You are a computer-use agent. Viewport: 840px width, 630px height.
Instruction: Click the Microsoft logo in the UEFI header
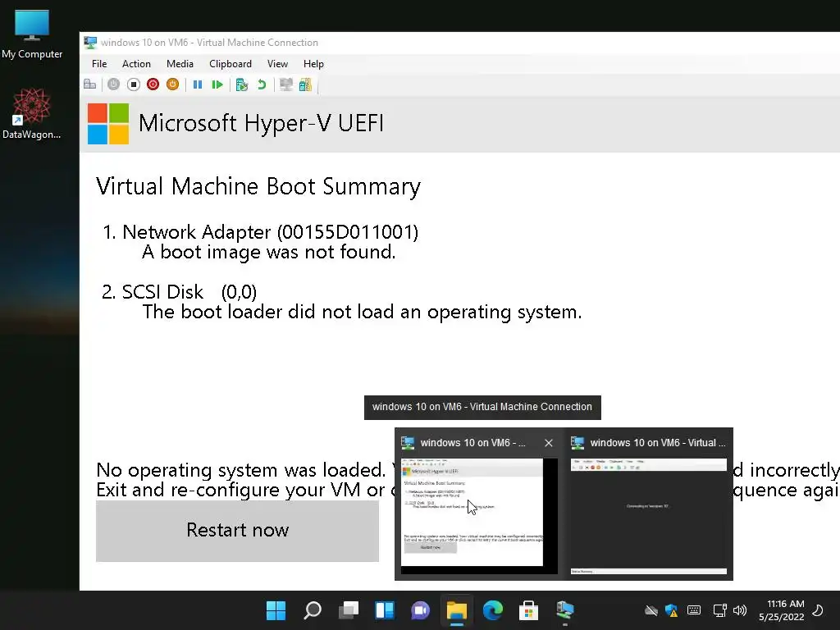108,123
